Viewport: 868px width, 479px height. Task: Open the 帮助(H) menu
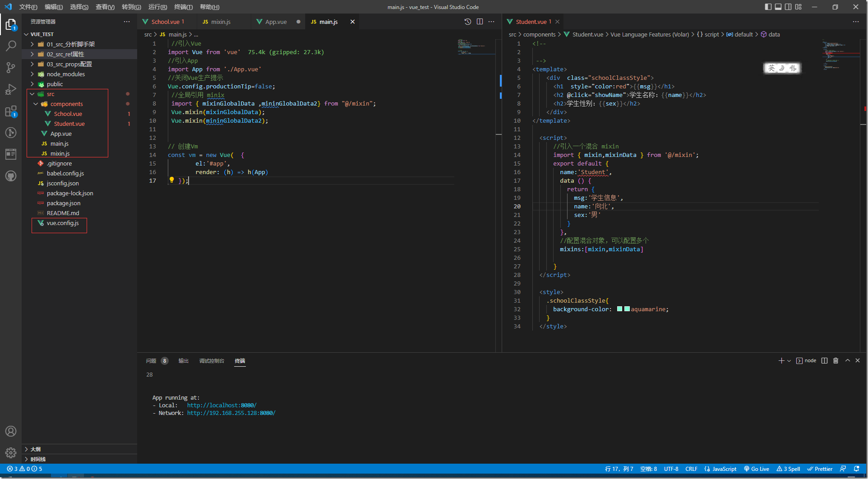(210, 7)
